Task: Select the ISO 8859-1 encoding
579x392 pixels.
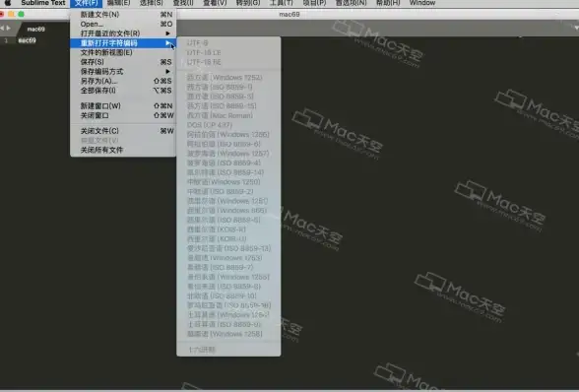Action: pyautogui.click(x=228, y=88)
